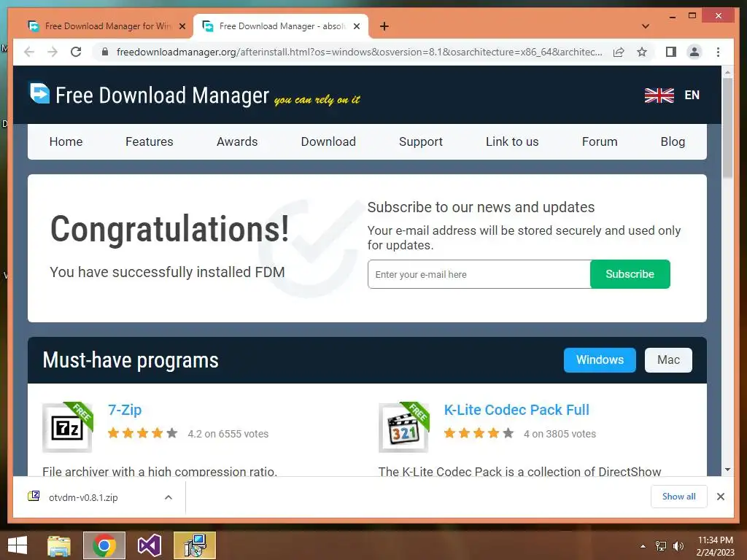Go back with the browser back arrow
This screenshot has width=747, height=560.
pyautogui.click(x=29, y=52)
